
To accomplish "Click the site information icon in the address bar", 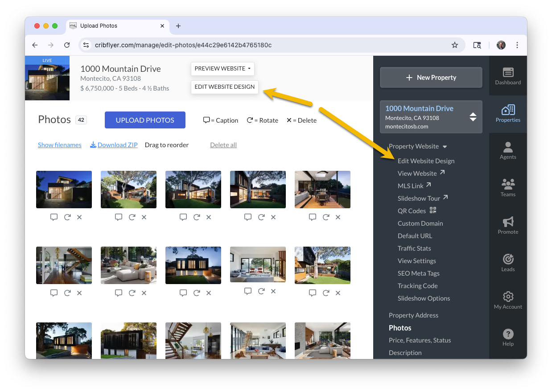I will [87, 45].
